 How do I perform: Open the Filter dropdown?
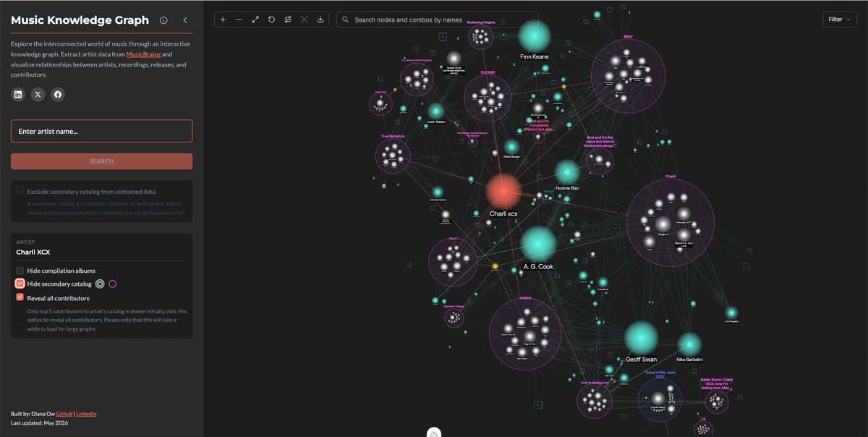click(x=840, y=20)
